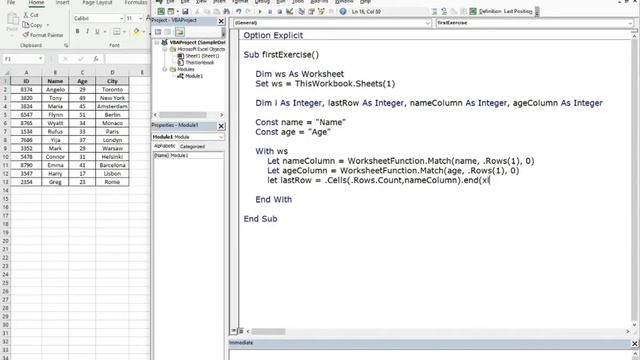Click the Last Position button in toolbar
Viewport: 640px width, 360px height.
pos(518,11)
